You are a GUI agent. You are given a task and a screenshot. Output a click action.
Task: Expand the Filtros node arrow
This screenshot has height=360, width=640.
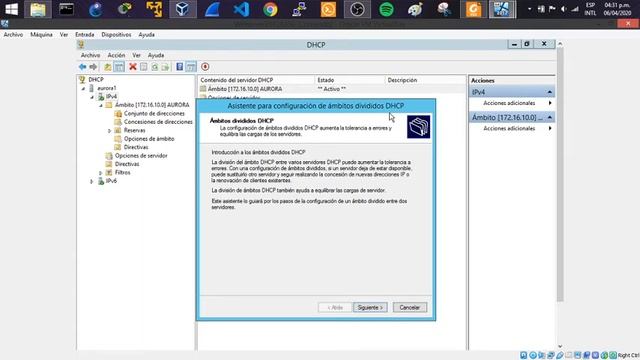click(x=101, y=173)
